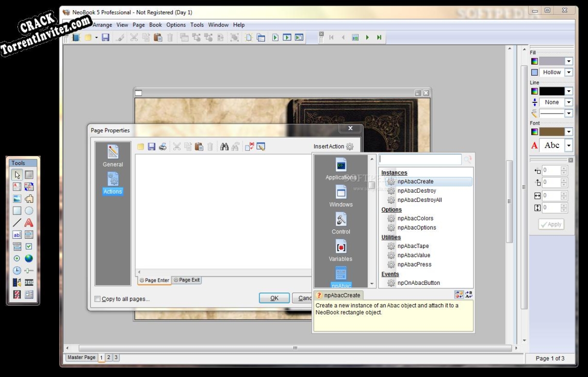Open the Book menu
The height and width of the screenshot is (377, 588).
[x=155, y=25]
